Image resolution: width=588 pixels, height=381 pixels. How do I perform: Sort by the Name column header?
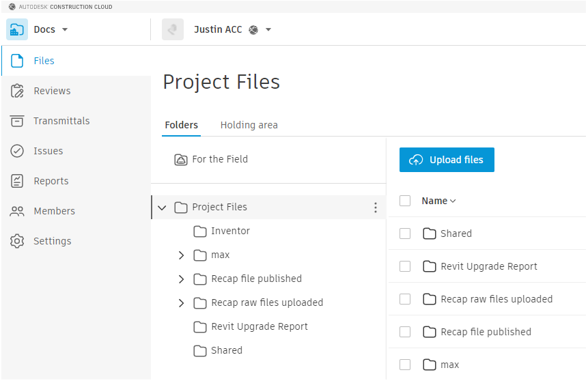pos(438,201)
